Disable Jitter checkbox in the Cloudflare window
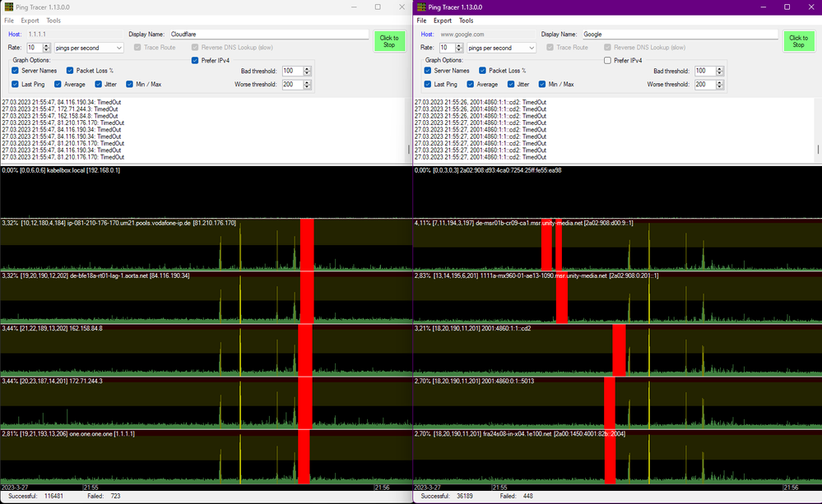This screenshot has width=822, height=504. pos(100,84)
